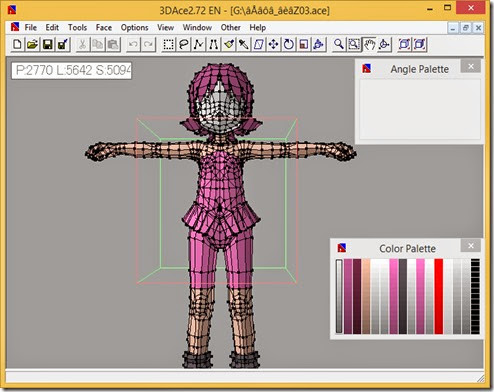Select the zoom-to-region tool
Image resolution: width=494 pixels, height=392 pixels.
354,44
